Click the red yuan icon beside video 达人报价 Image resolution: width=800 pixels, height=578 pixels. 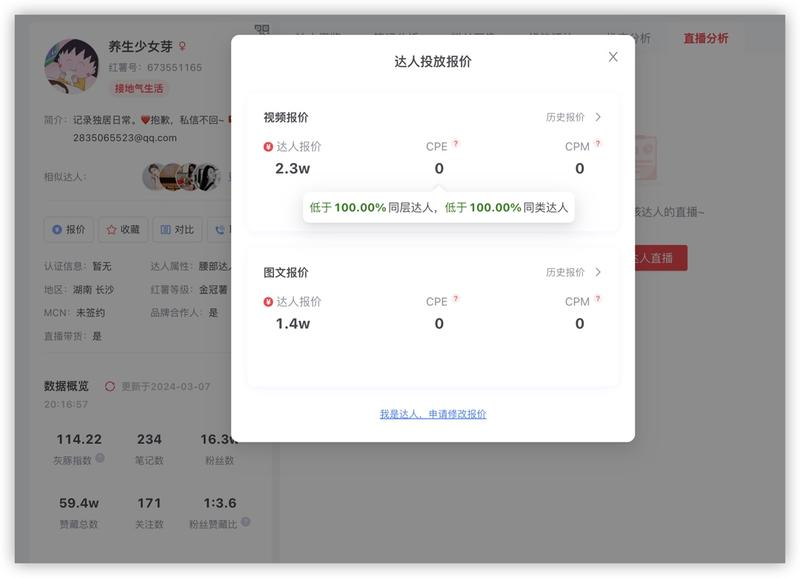(x=268, y=147)
